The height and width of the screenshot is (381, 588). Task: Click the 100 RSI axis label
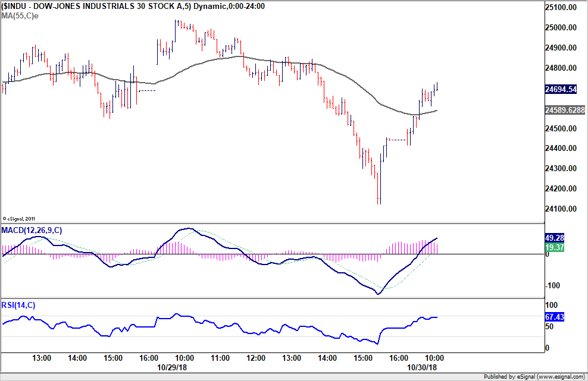pyautogui.click(x=551, y=305)
